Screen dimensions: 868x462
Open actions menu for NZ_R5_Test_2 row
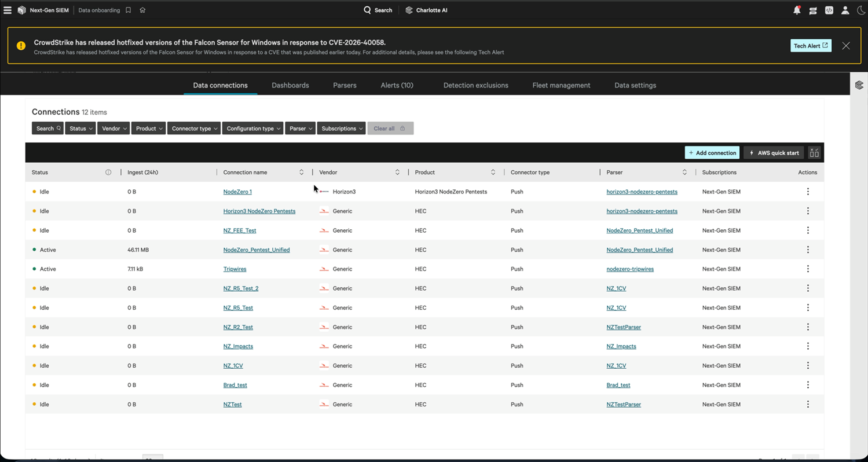click(808, 288)
